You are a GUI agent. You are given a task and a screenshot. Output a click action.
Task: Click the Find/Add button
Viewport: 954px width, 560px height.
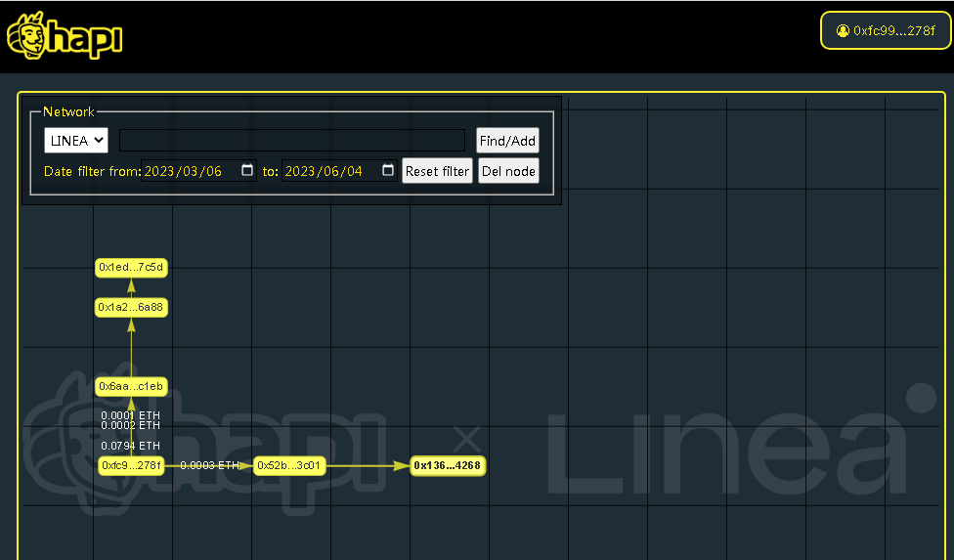pyautogui.click(x=507, y=141)
